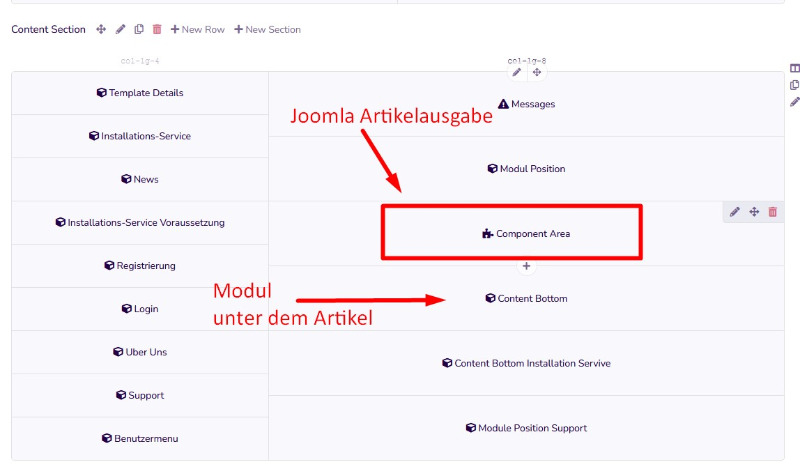Screen dimensions: 800x465
Task: Select the Benutzermenu module
Action: (x=140, y=438)
